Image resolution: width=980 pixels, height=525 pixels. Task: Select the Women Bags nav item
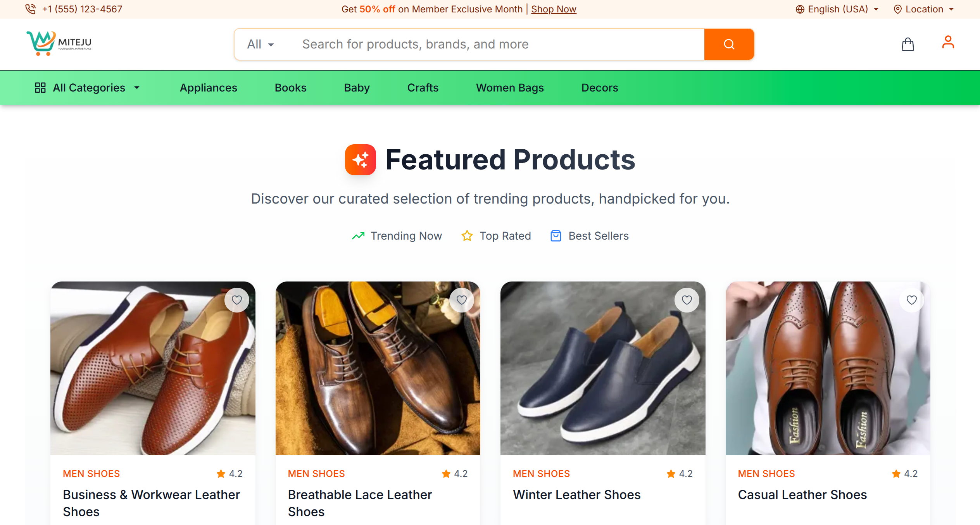coord(510,88)
